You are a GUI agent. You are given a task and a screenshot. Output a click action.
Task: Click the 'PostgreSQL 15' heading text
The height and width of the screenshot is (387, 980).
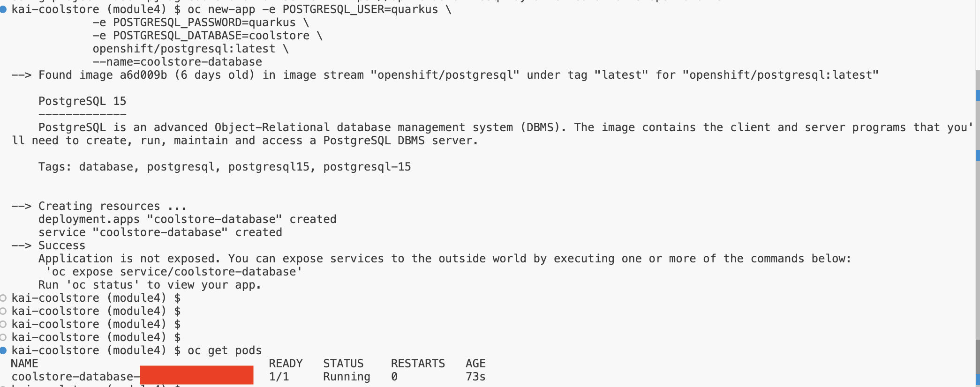[82, 101]
